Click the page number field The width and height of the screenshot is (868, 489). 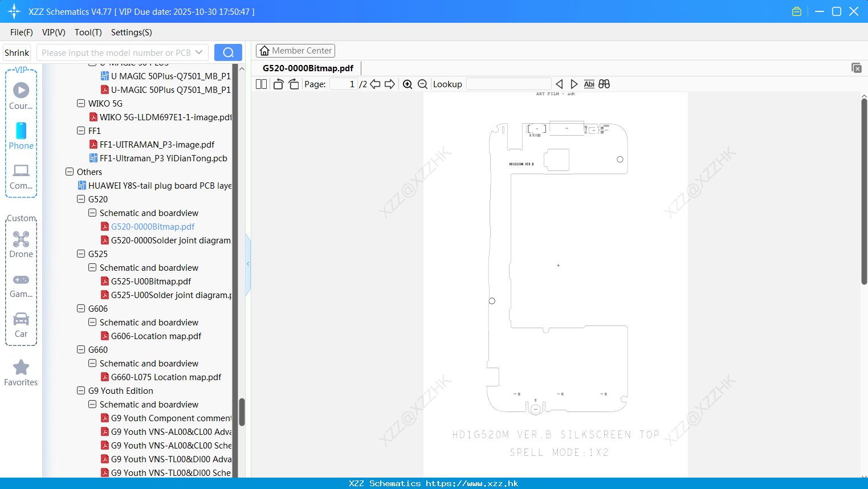click(x=343, y=84)
